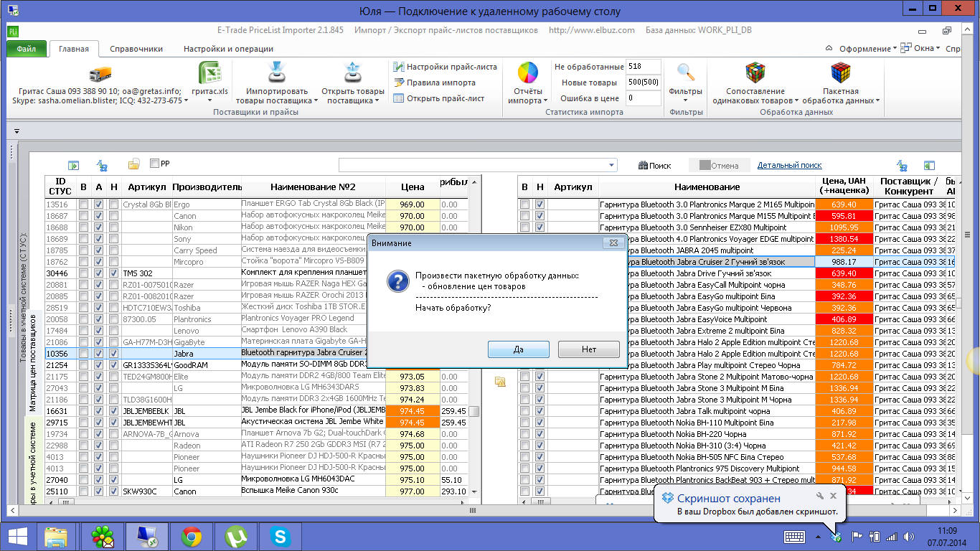Close the Внимание dialog with the X

point(613,243)
